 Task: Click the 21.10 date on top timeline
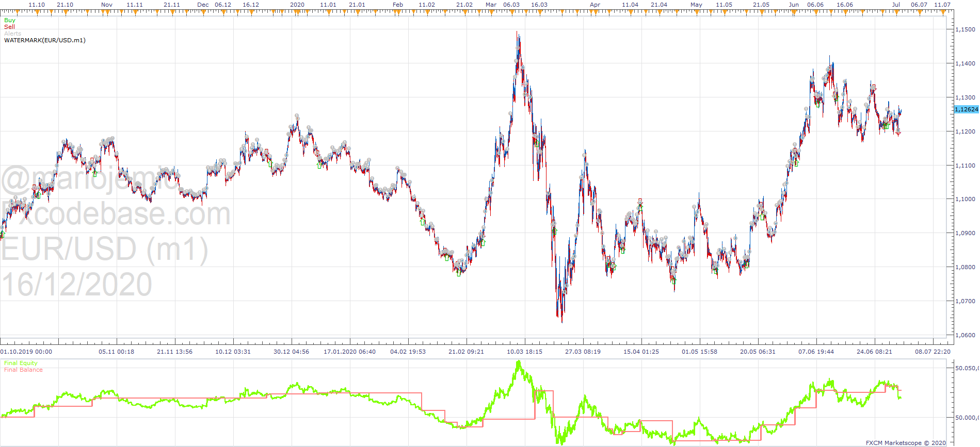point(65,5)
